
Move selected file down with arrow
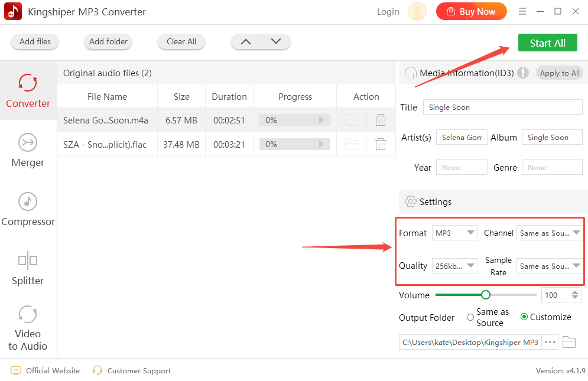click(276, 41)
